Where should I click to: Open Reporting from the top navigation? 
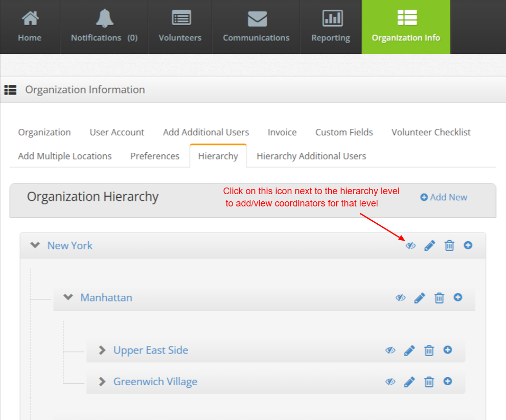[331, 27]
